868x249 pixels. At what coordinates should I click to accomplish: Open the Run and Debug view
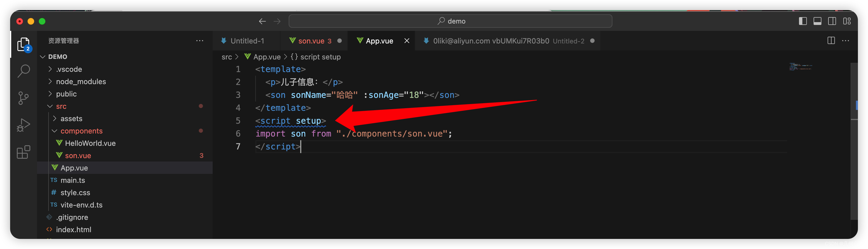point(24,125)
